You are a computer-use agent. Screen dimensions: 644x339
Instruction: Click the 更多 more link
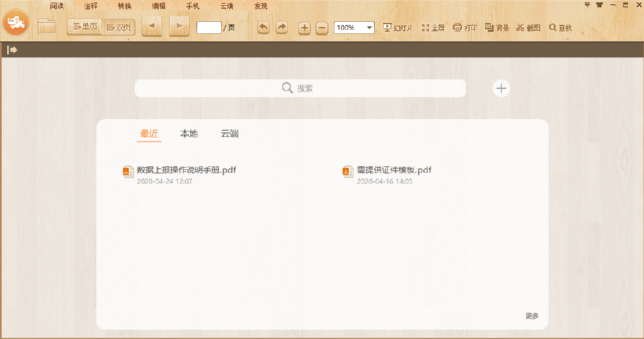pos(532,316)
